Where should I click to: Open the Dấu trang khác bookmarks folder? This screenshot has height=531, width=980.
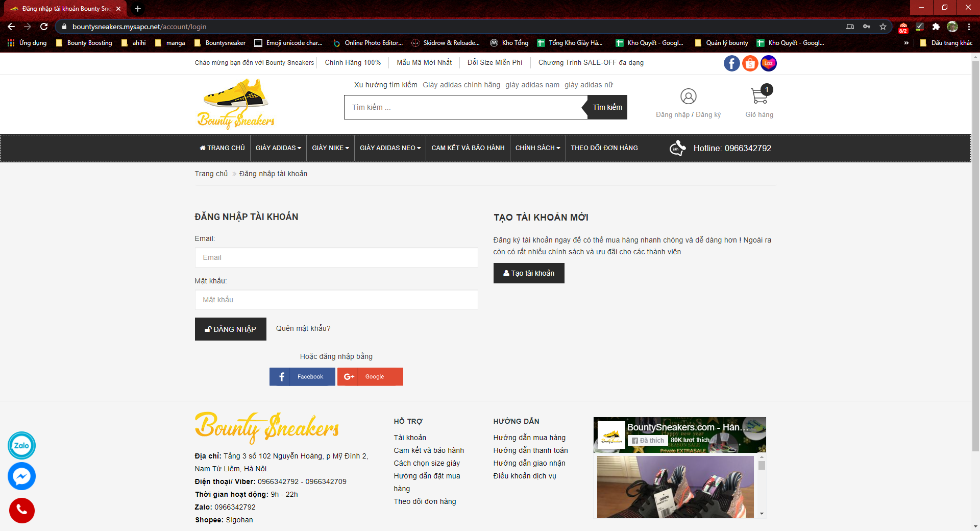tap(946, 43)
